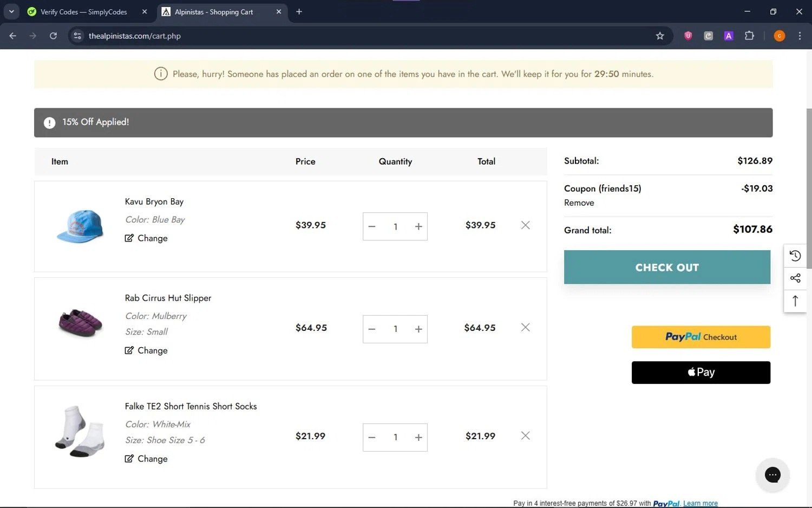Screen dimensions: 812x508
Task: View site information icon in address bar
Action: coord(77,36)
